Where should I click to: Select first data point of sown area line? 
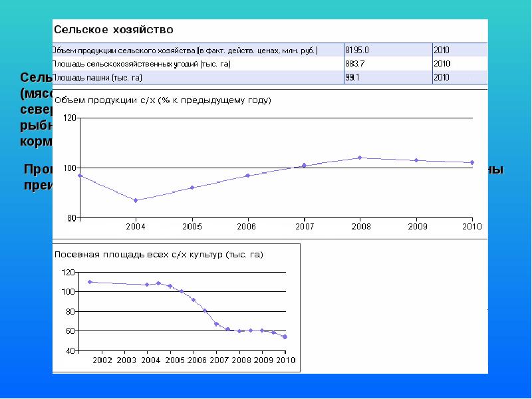90,282
